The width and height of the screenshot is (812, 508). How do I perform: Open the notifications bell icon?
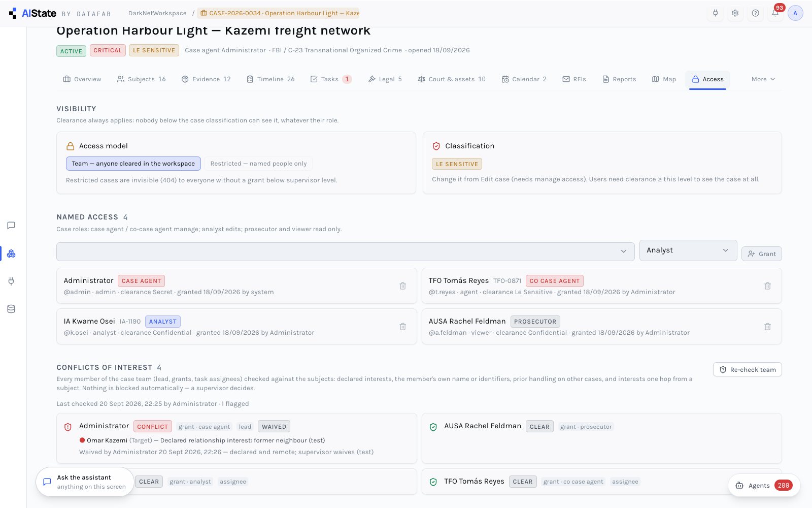[775, 13]
